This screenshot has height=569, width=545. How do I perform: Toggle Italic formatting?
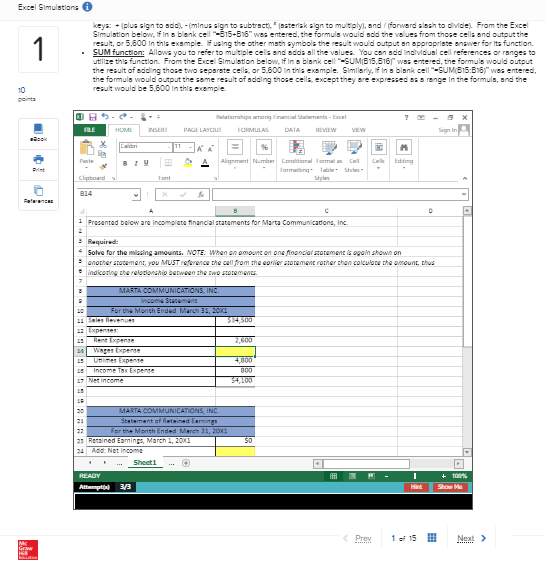click(x=136, y=163)
